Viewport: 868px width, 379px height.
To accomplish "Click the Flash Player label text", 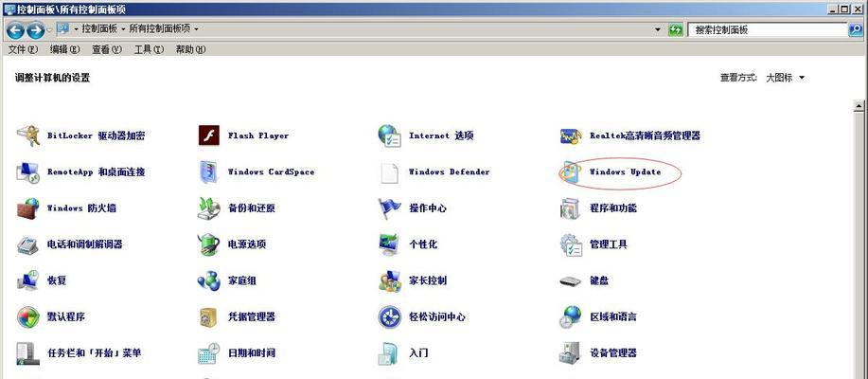I will 258,135.
